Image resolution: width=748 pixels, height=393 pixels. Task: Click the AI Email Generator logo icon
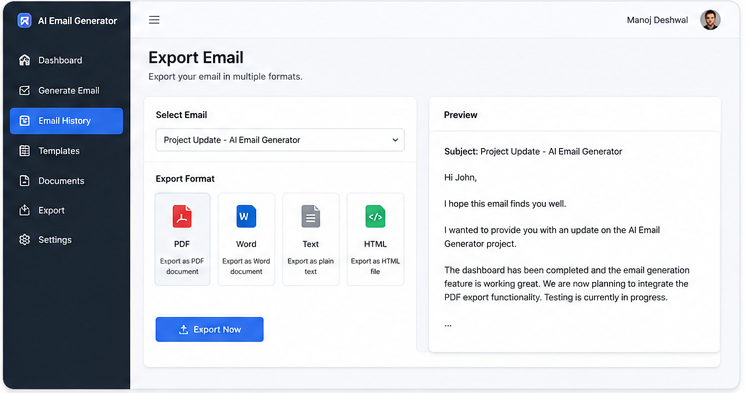(24, 21)
